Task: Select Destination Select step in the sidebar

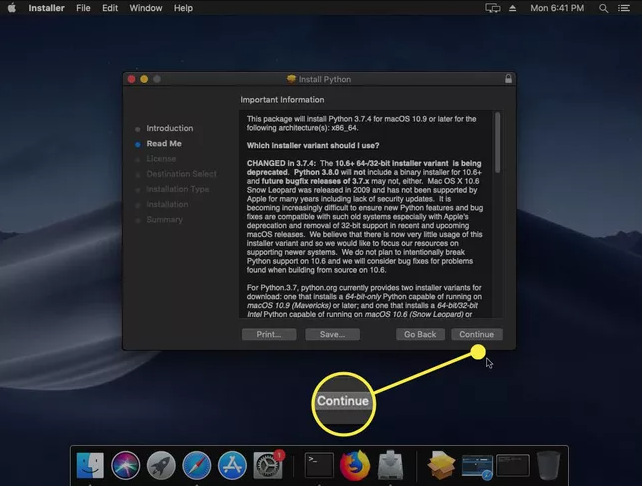Action: pos(181,174)
